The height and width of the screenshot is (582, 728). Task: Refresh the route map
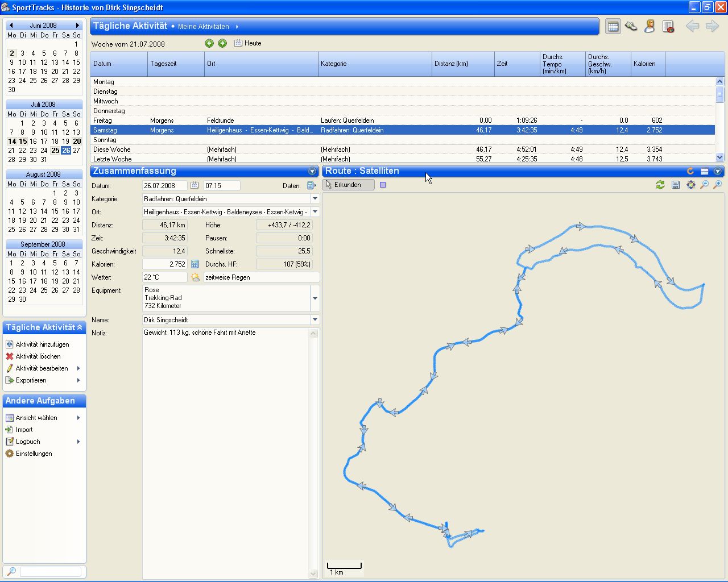point(660,185)
